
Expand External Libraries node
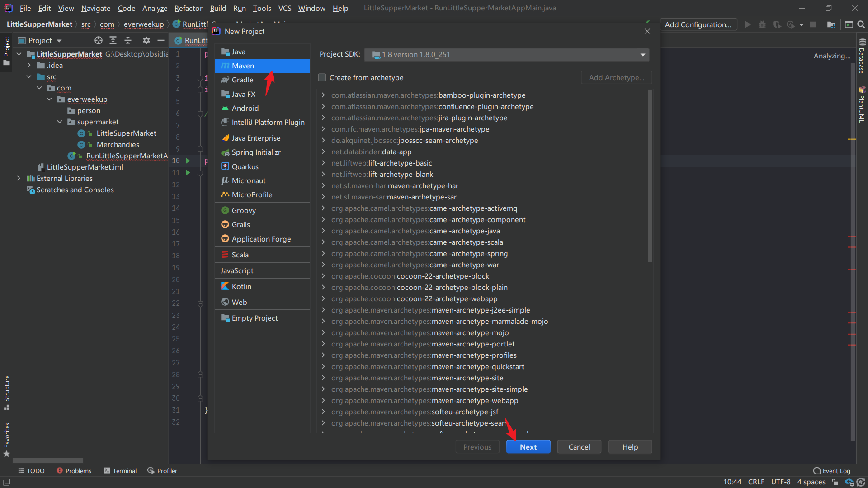[19, 178]
